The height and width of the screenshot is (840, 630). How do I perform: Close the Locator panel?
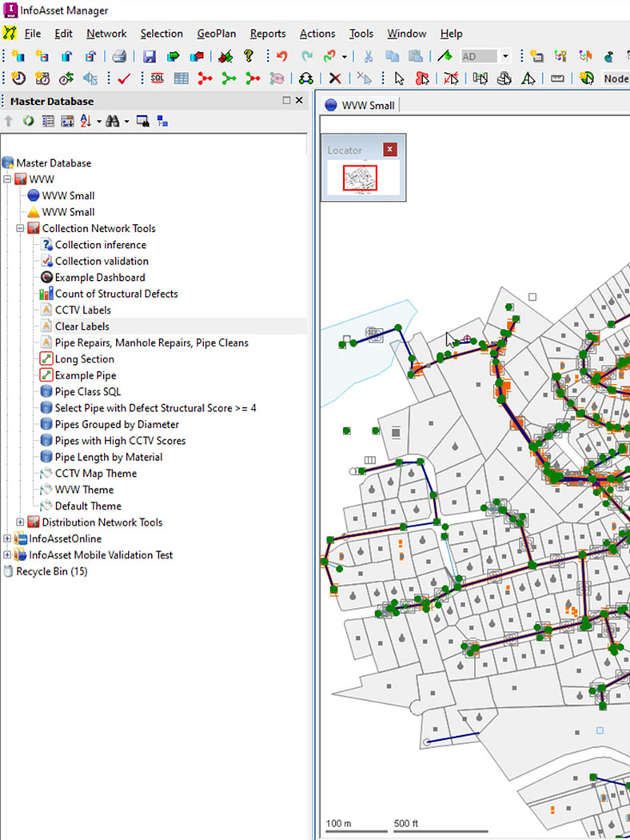pyautogui.click(x=389, y=150)
